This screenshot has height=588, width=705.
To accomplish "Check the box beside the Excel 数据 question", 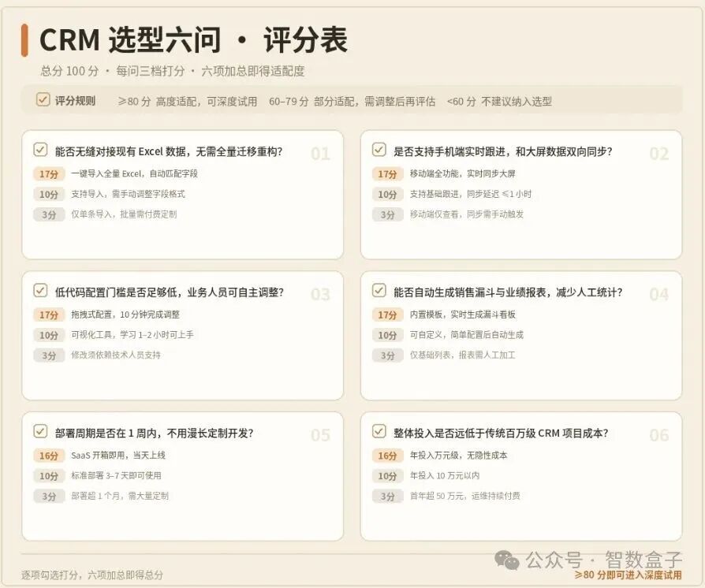I will (x=40, y=150).
